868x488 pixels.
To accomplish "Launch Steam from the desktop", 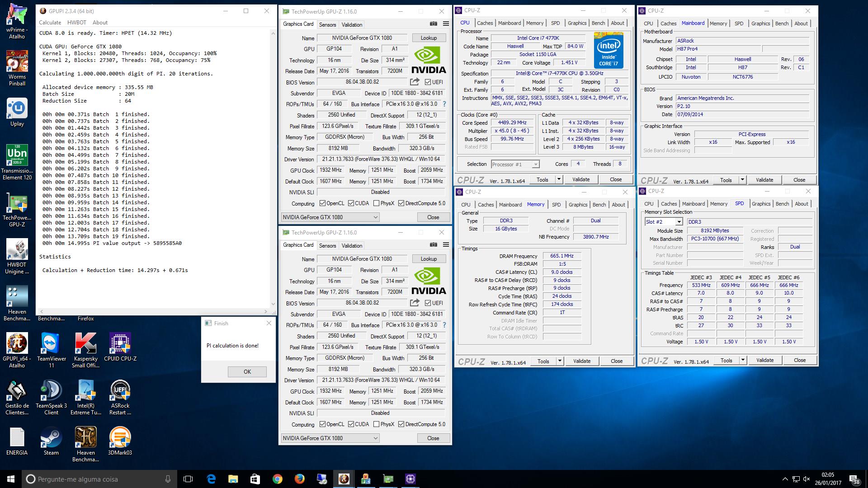I will tap(51, 441).
